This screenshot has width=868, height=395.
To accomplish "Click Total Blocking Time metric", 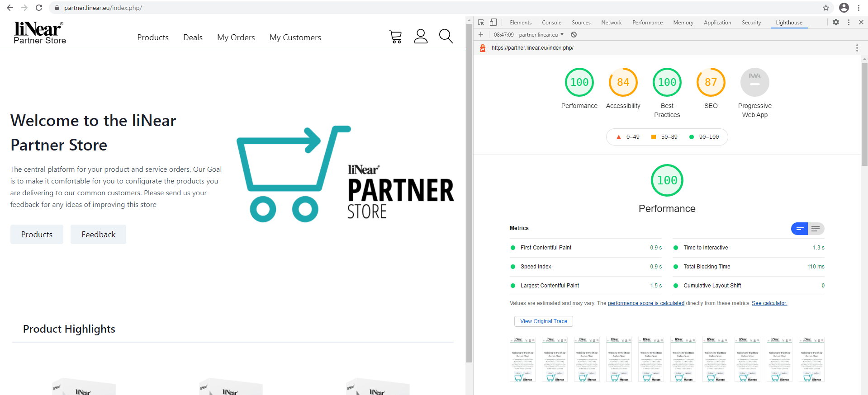I will [749, 267].
